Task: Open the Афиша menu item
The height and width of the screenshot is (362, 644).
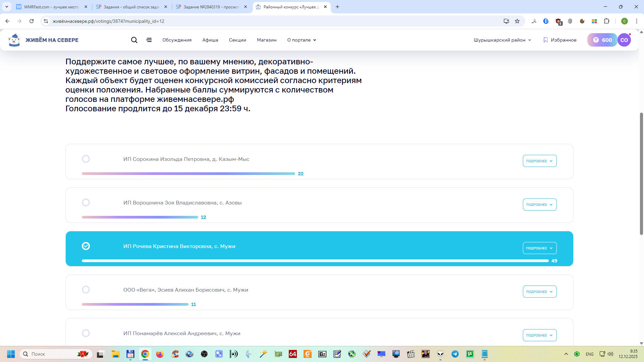Action: [x=210, y=40]
